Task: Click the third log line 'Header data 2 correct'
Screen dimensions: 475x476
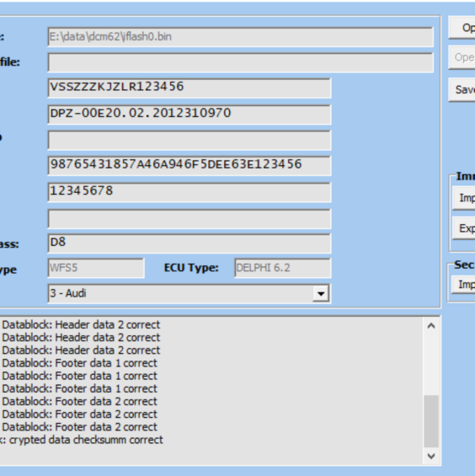Action: (81, 350)
